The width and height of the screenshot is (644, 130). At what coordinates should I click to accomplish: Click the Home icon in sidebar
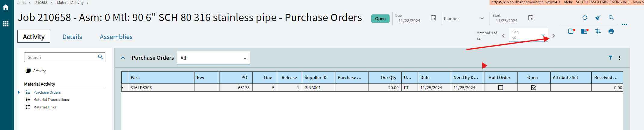(6, 8)
